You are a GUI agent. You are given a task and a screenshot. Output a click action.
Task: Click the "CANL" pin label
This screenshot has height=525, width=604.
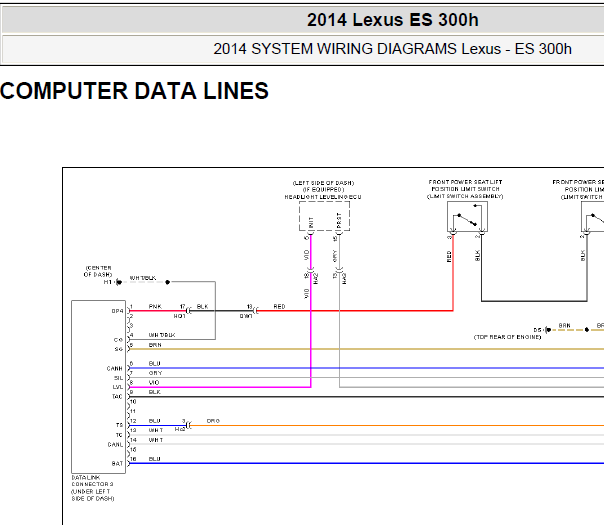click(115, 444)
